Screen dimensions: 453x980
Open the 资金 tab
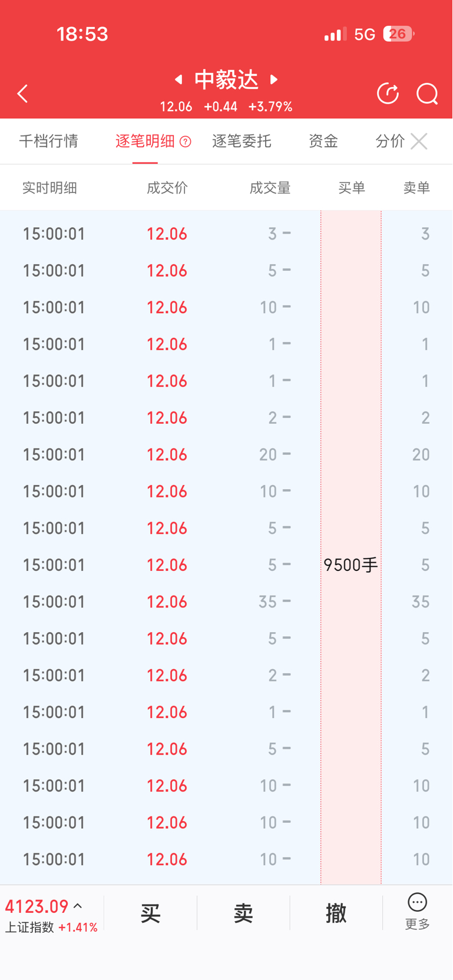click(x=323, y=141)
